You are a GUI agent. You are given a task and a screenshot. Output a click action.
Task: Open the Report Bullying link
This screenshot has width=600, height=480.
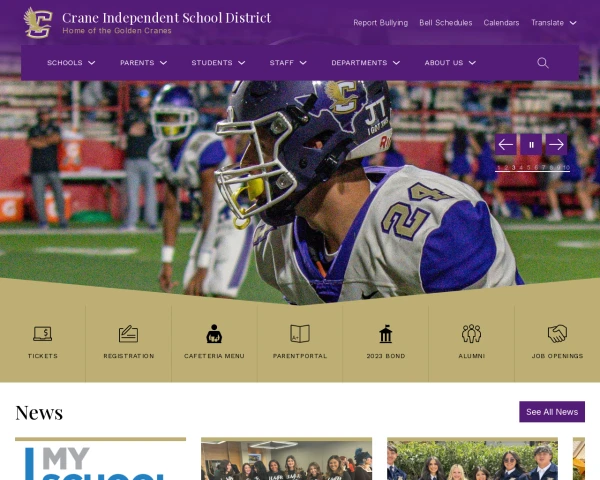point(380,23)
